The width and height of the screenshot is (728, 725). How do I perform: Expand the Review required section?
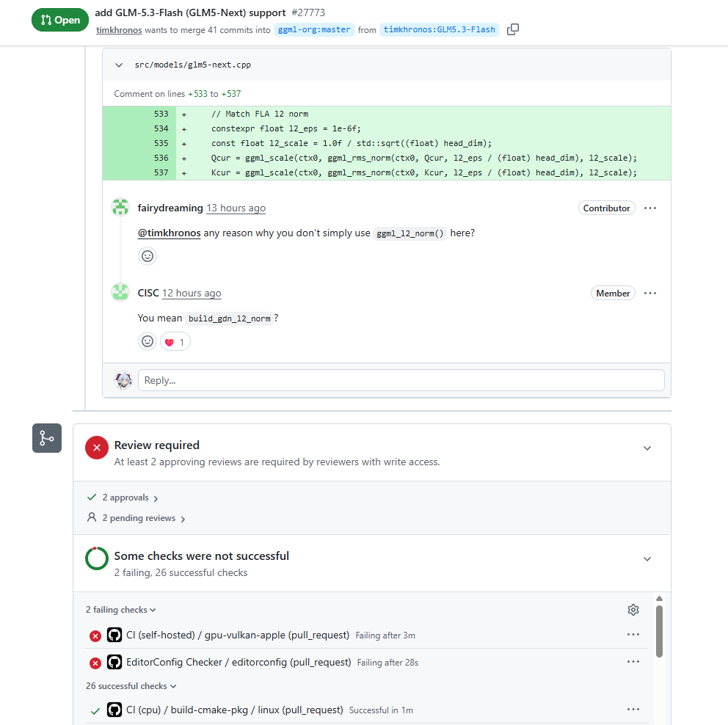click(x=647, y=448)
